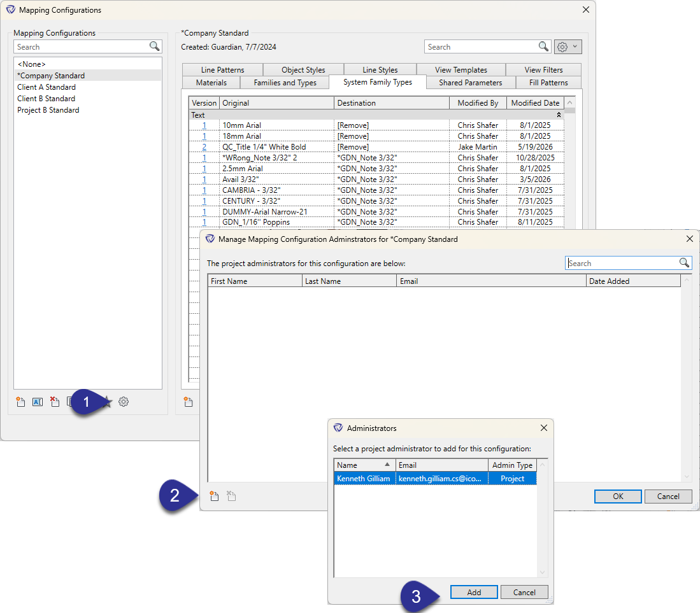This screenshot has height=613, width=700.
Task: Open Fill Patterns tab
Action: [548, 83]
